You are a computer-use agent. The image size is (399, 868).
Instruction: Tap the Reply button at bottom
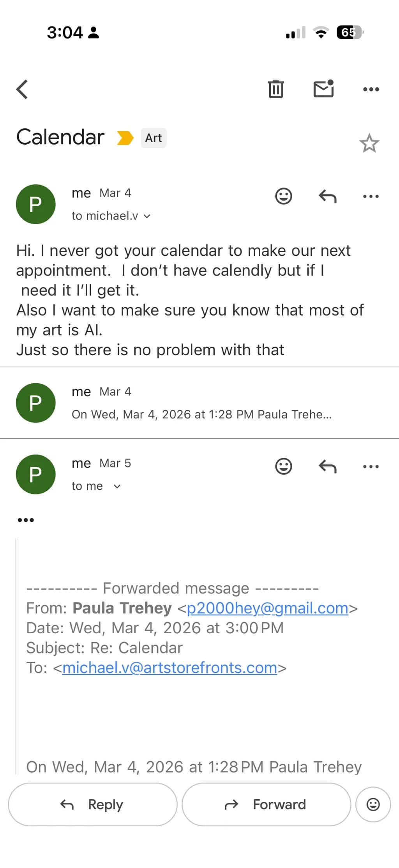(x=93, y=804)
